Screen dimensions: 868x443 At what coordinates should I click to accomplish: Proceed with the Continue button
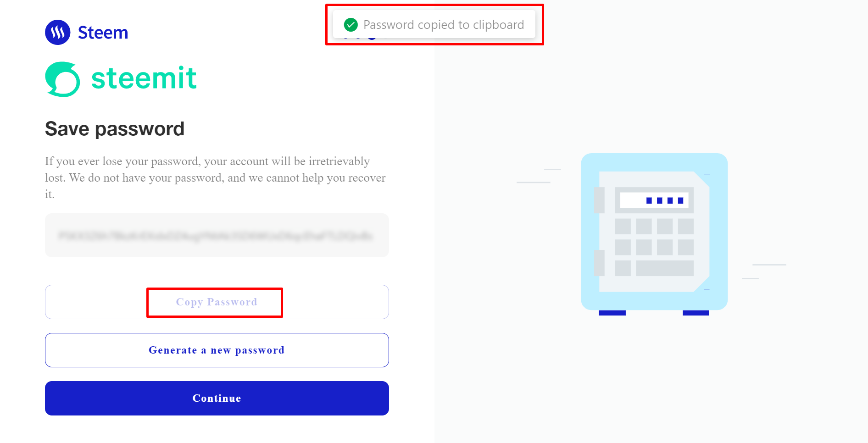[217, 399]
